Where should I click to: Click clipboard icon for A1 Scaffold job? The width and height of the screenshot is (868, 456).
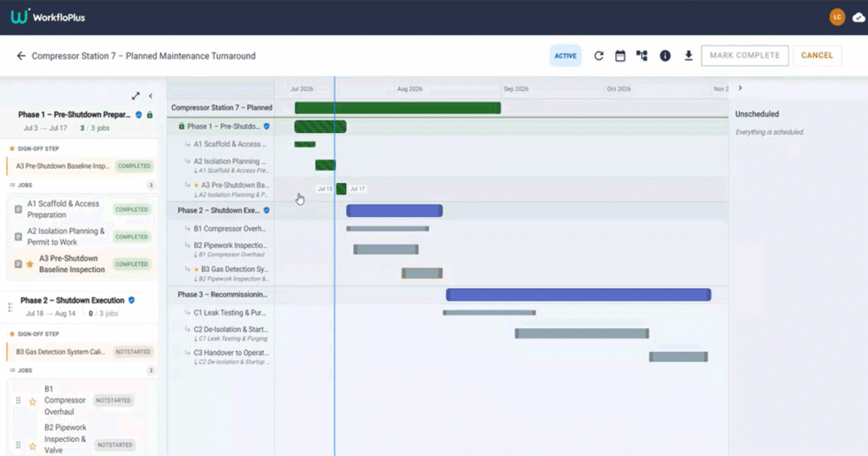coord(19,209)
